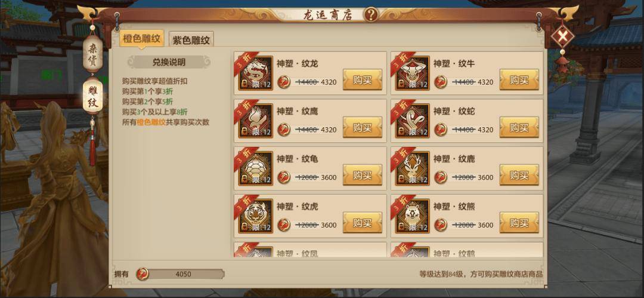
Task: Close the 龙运商店 shop window
Action: 563,36
